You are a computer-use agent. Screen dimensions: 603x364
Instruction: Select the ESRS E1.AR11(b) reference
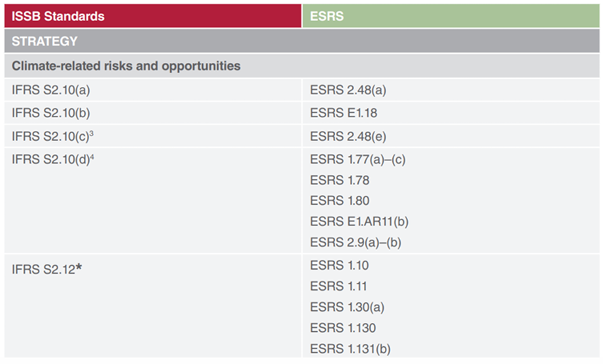click(x=359, y=221)
